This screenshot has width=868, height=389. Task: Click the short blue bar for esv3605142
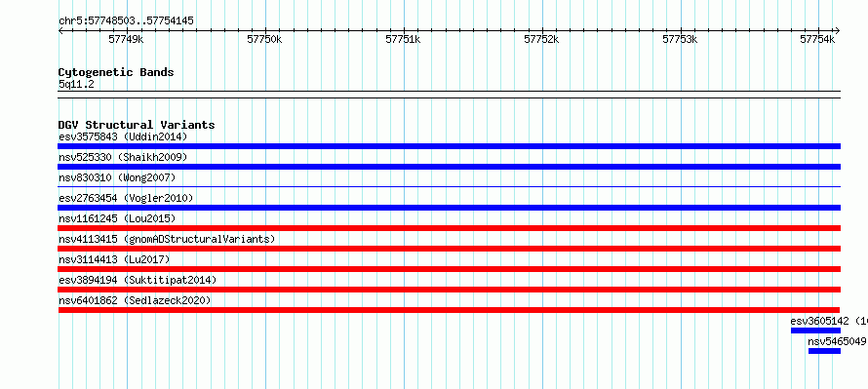point(815,331)
